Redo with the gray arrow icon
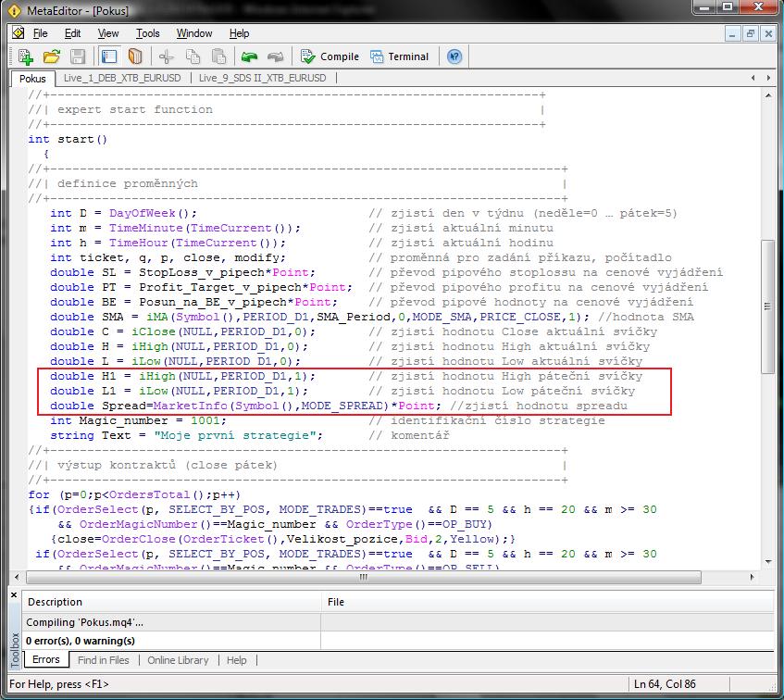The width and height of the screenshot is (784, 700). point(275,56)
